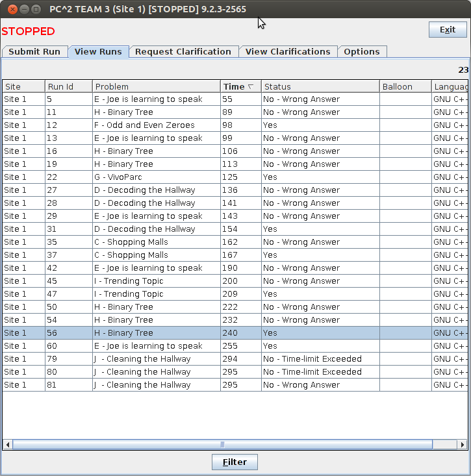
Task: Select run 22 G - VivoParc row
Action: point(156,177)
